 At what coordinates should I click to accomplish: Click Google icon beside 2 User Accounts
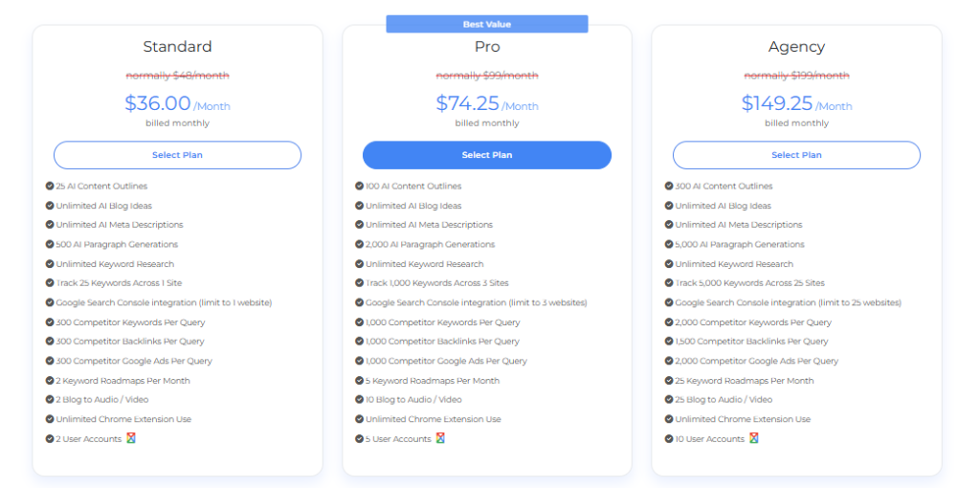131,438
